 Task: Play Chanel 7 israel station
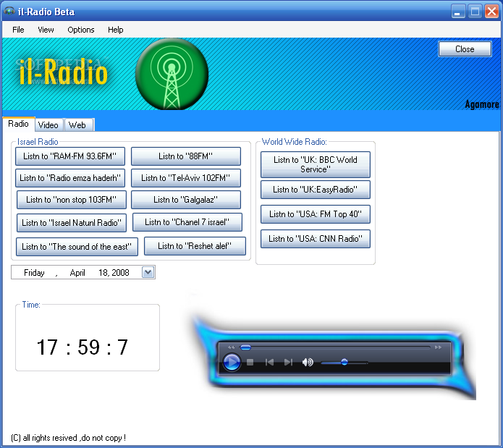pos(187,222)
